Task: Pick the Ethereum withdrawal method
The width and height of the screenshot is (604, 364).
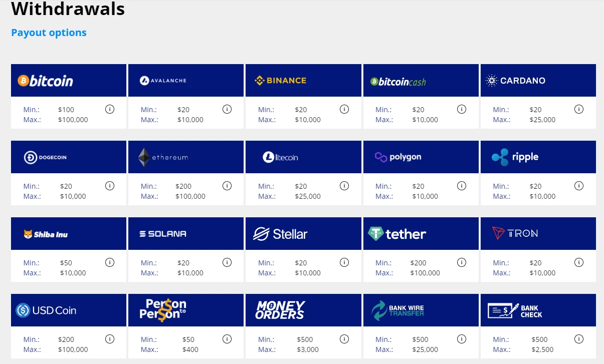Action: click(x=185, y=157)
